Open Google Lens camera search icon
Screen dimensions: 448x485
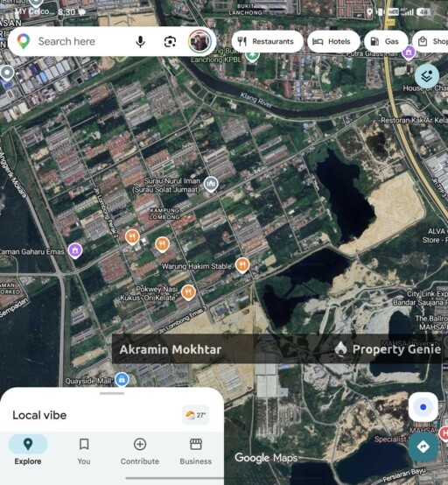tap(170, 41)
